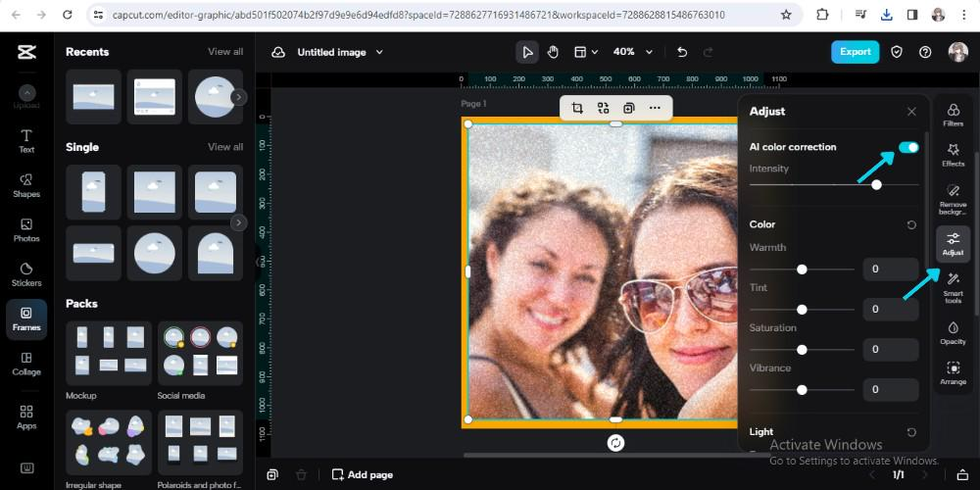Click the Tint value field
980x490 pixels.
[891, 310]
